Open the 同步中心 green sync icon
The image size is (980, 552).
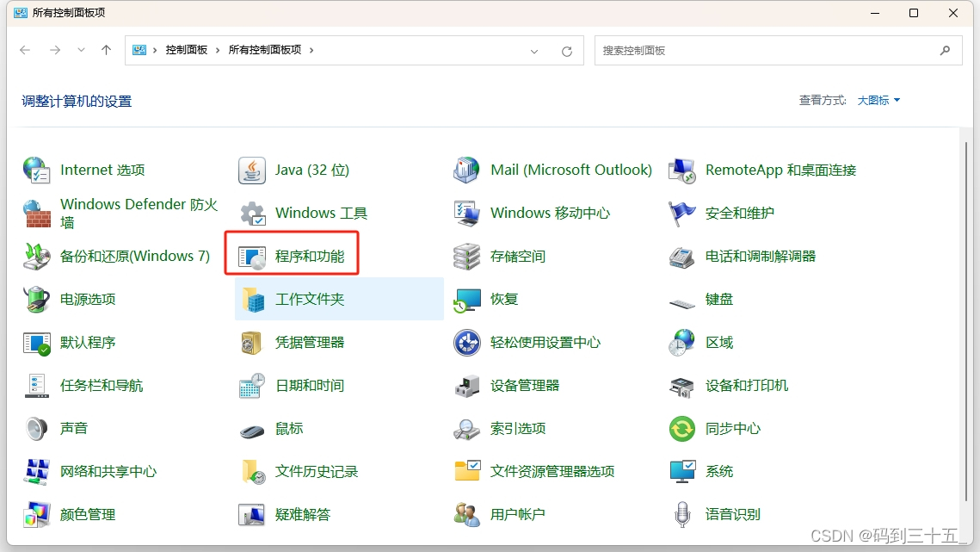click(x=682, y=429)
